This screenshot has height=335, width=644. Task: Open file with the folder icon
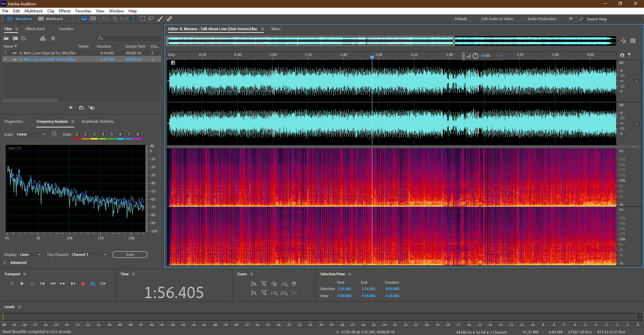click(x=6, y=38)
